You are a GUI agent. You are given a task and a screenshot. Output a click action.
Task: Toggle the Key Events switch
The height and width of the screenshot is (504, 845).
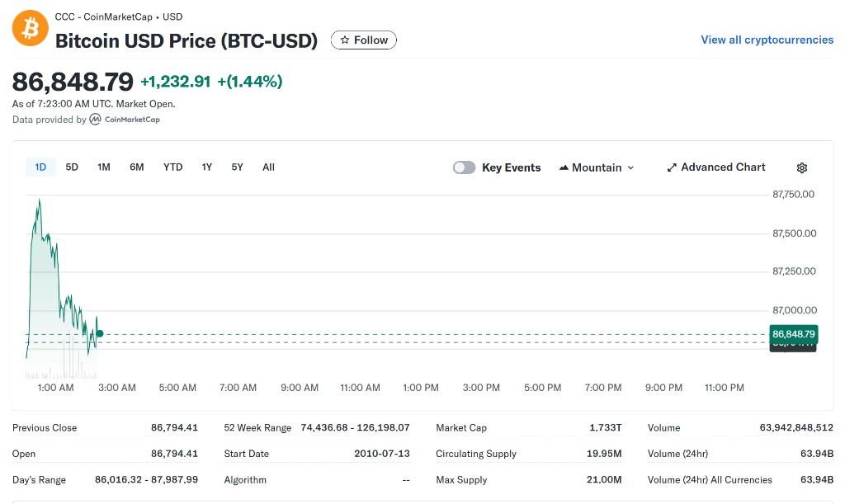pyautogui.click(x=464, y=167)
